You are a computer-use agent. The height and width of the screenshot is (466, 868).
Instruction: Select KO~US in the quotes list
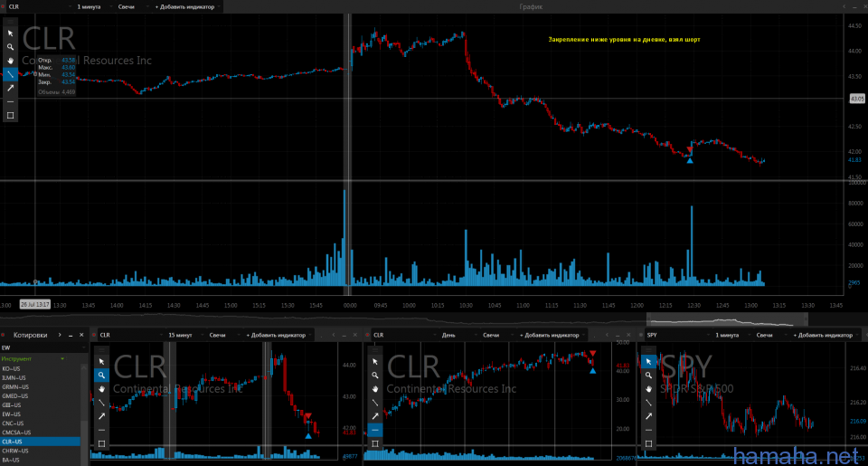click(40, 368)
